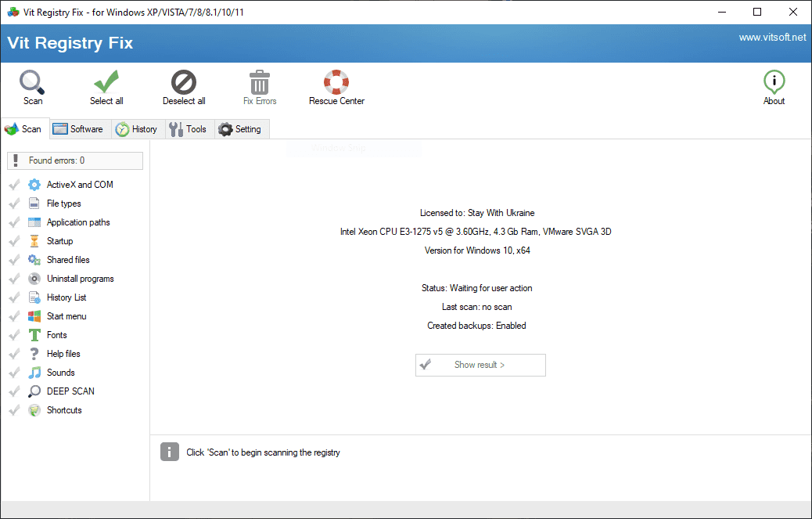
Task: Toggle the DEEP SCAN checkmark
Action: pos(14,391)
